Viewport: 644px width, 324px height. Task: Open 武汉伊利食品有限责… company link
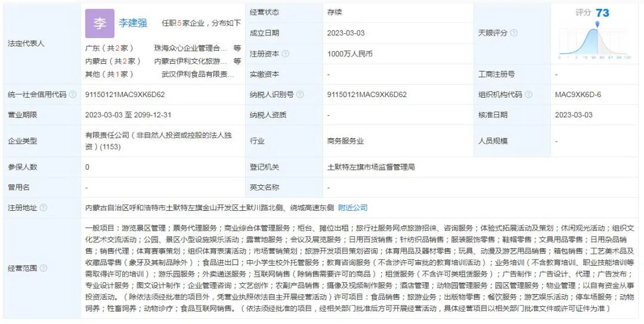point(198,74)
